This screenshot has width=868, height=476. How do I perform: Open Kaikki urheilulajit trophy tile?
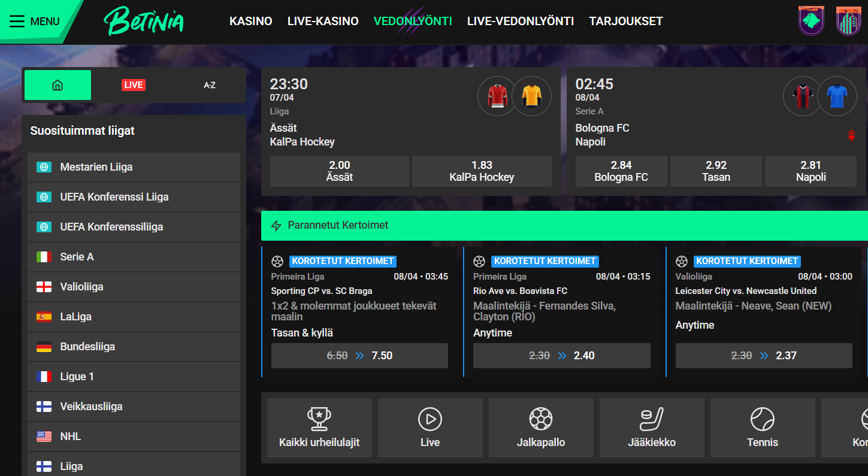point(319,428)
